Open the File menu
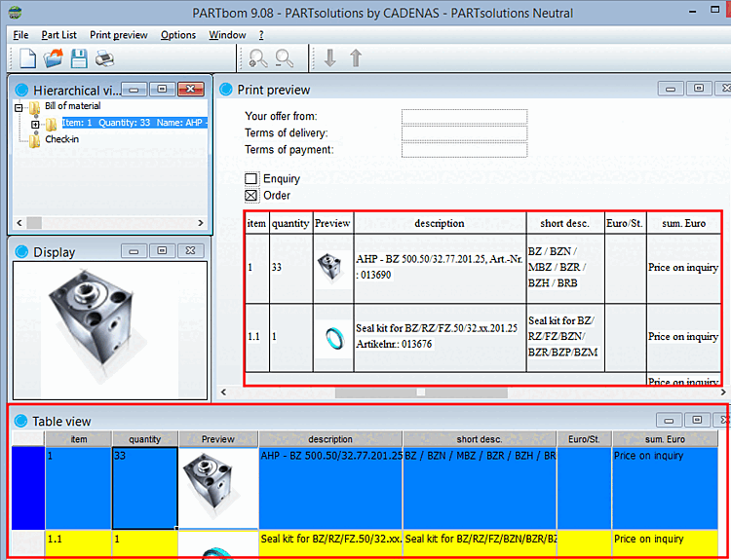Viewport: 731px width, 560px height. tap(20, 35)
